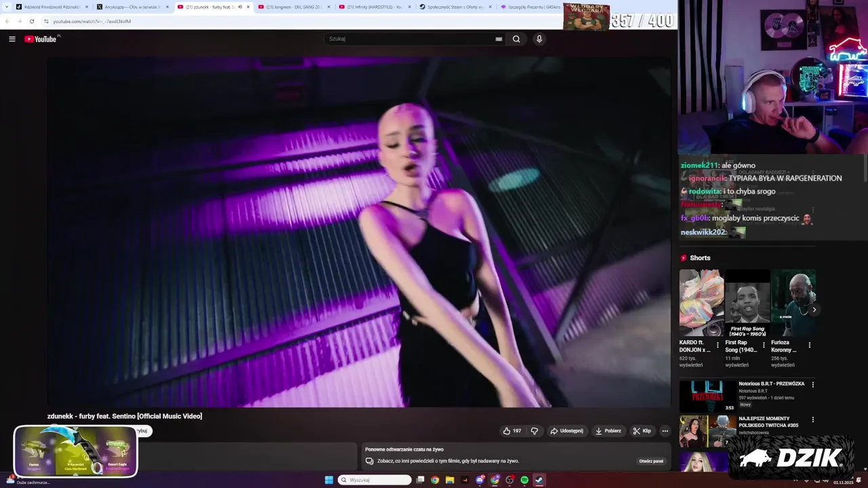Pause the zdunekk furby video player
Viewport: 868px width, 488px height.
tap(359, 232)
